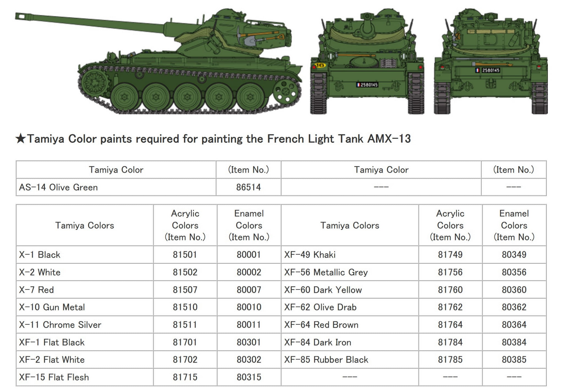Click the yellow 18 marking on front view
The height and width of the screenshot is (392, 563).
pyautogui.click(x=320, y=65)
